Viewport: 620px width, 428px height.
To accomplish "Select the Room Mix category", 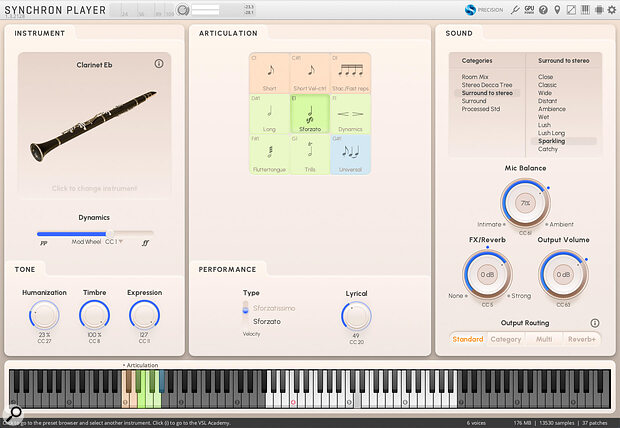I will point(476,77).
